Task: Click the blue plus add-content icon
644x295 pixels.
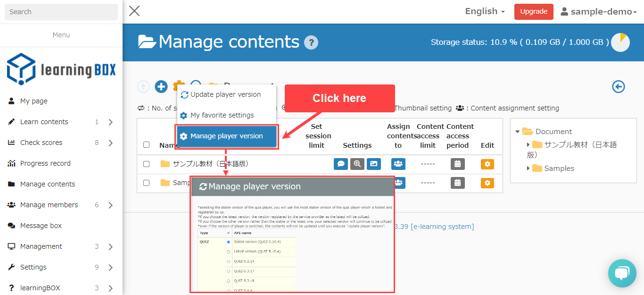Action: [161, 87]
